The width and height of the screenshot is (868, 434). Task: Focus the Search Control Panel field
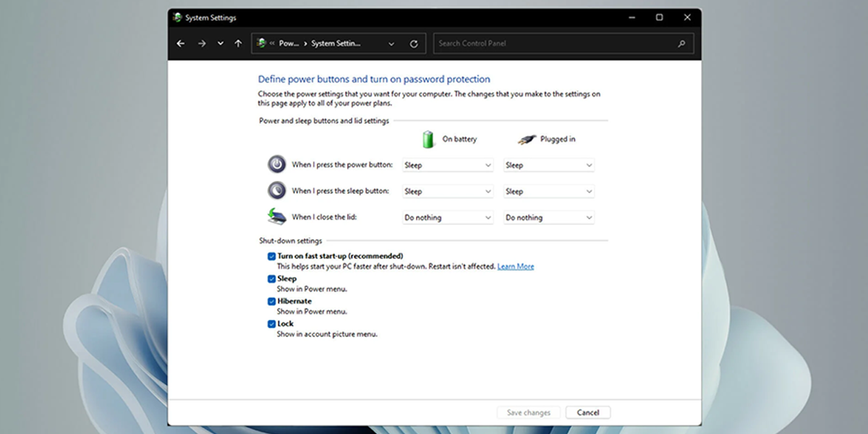[x=563, y=43]
